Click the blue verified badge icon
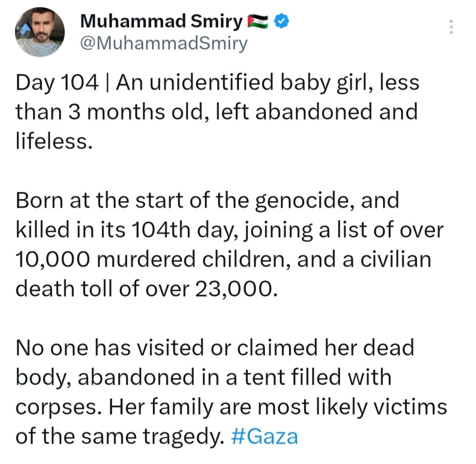 [x=282, y=21]
